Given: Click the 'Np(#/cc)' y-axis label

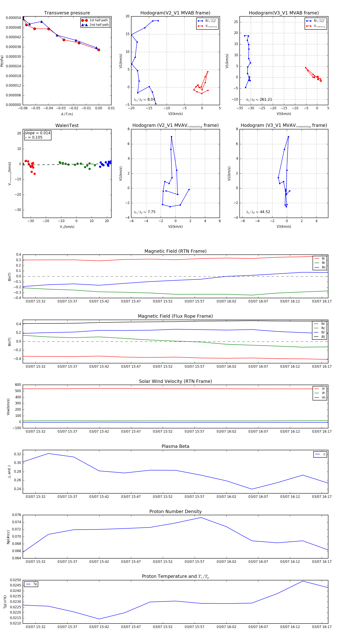Looking at the screenshot, I should pyautogui.click(x=8, y=537).
